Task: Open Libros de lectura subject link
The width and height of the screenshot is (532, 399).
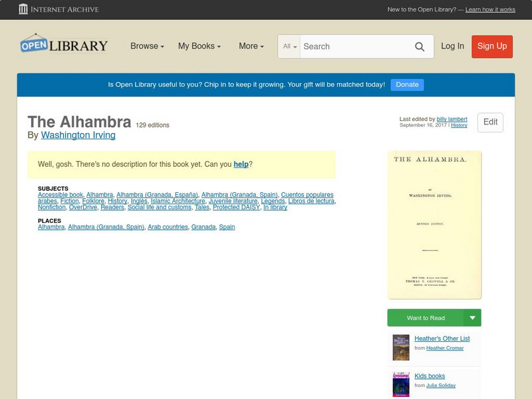Action: pyautogui.click(x=311, y=201)
